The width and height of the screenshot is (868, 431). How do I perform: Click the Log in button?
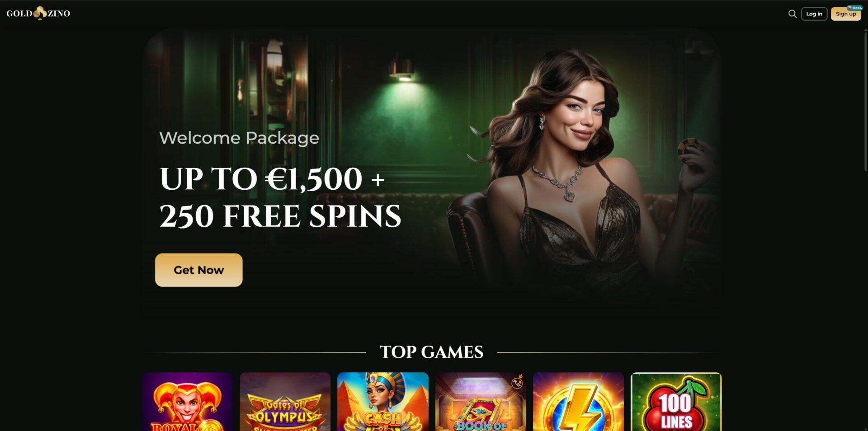pyautogui.click(x=814, y=14)
